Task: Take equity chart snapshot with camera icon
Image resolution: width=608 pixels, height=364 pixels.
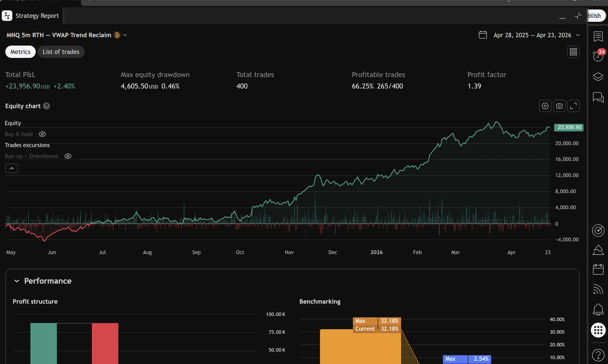Action: pos(559,106)
